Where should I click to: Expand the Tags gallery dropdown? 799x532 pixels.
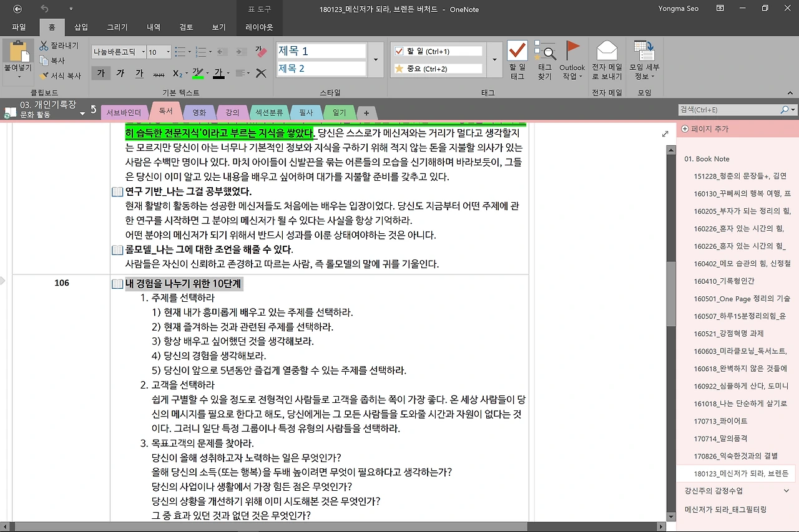[x=494, y=60]
